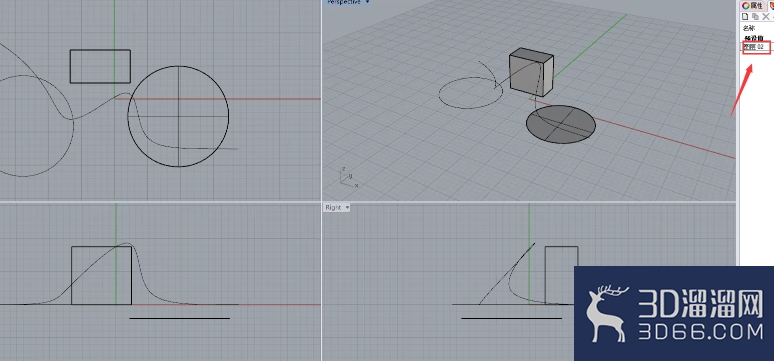Select the shaded box in Perspective view
Viewport: 774px width, 361px height.
click(x=531, y=72)
